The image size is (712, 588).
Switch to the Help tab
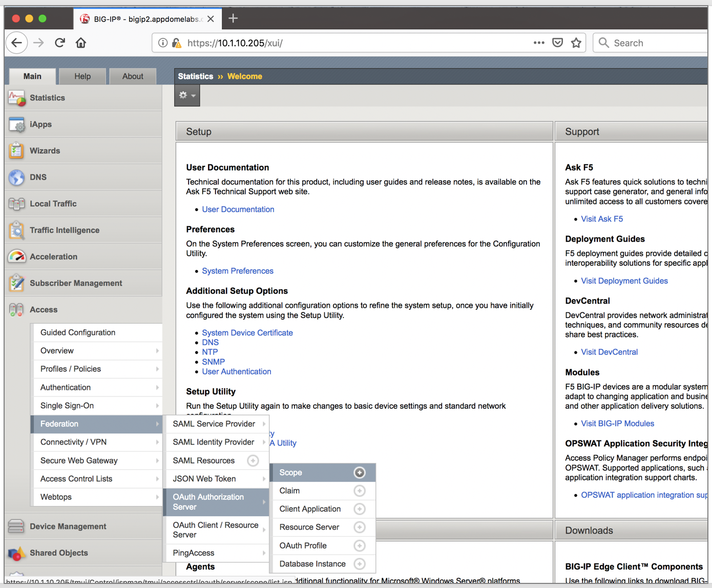click(82, 76)
